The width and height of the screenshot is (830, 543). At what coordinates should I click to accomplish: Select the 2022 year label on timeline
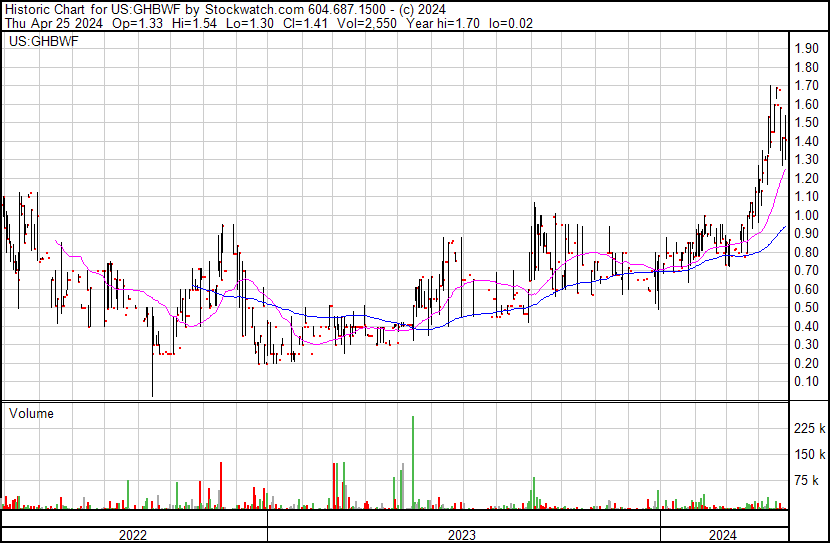(133, 535)
